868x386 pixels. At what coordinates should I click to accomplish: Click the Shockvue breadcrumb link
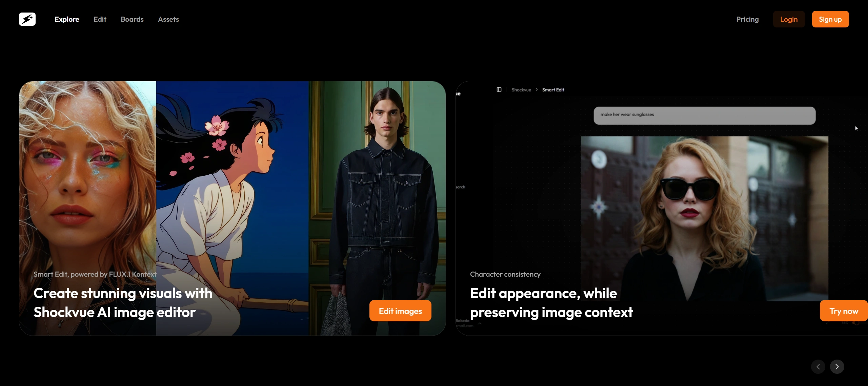pos(521,90)
